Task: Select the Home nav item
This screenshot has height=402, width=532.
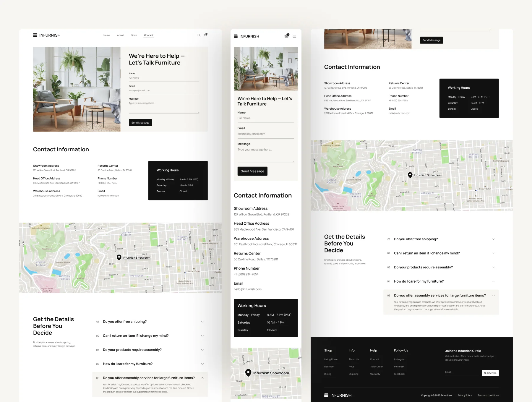Action: tap(107, 35)
